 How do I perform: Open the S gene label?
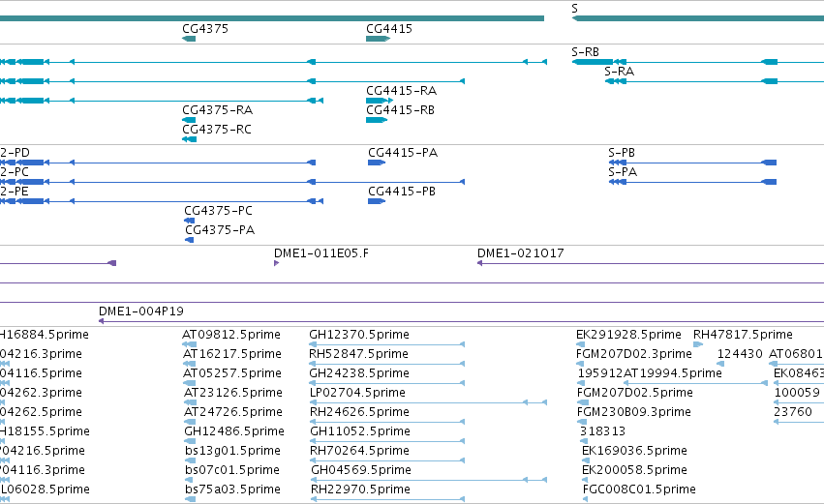[x=575, y=9]
